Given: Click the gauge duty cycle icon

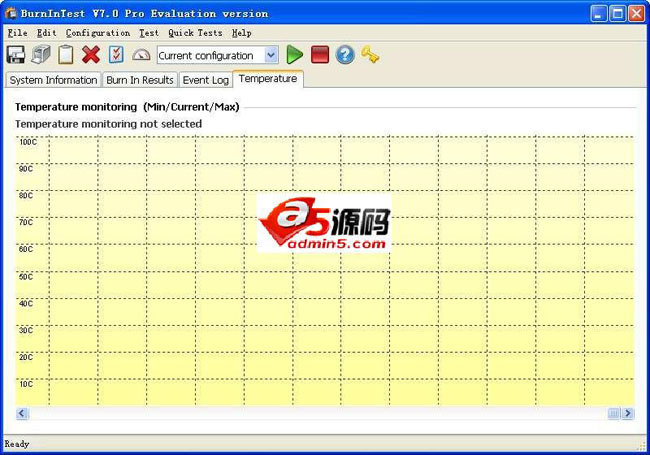Looking at the screenshot, I should click(141, 55).
